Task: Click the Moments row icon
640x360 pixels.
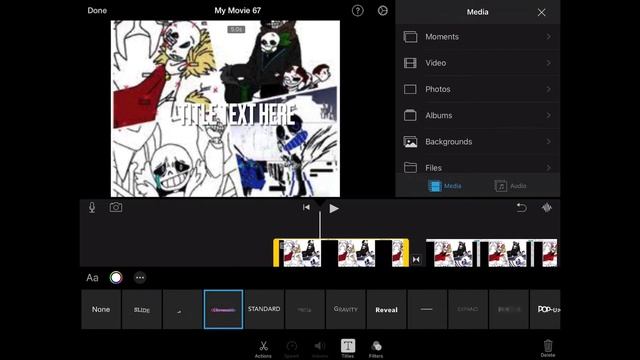Action: click(410, 37)
